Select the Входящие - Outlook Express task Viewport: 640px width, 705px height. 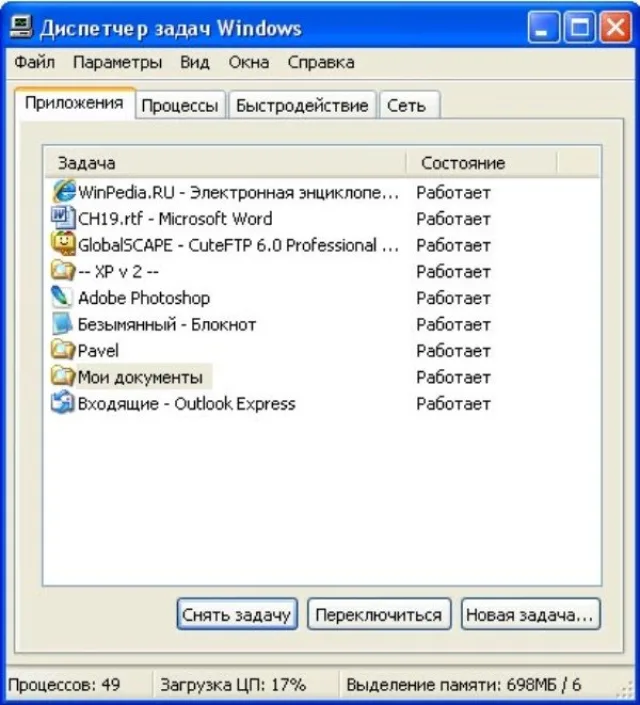tap(187, 403)
